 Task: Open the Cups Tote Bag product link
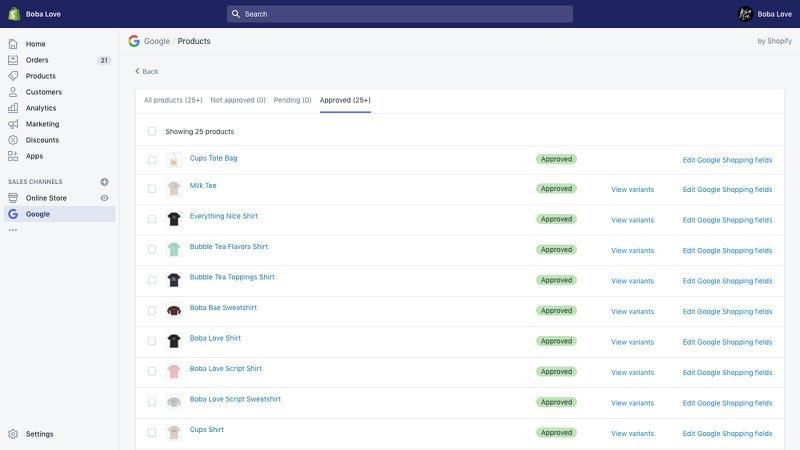pyautogui.click(x=213, y=158)
